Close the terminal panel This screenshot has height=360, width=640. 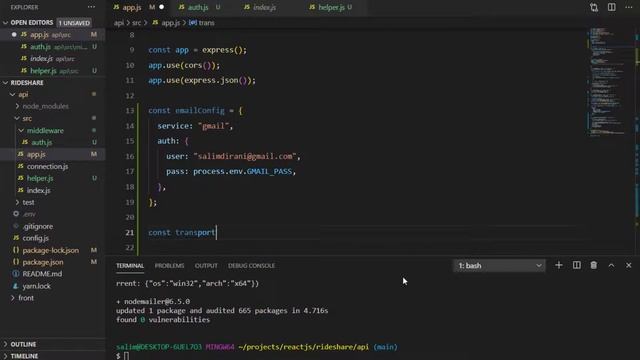pyautogui.click(x=629, y=265)
